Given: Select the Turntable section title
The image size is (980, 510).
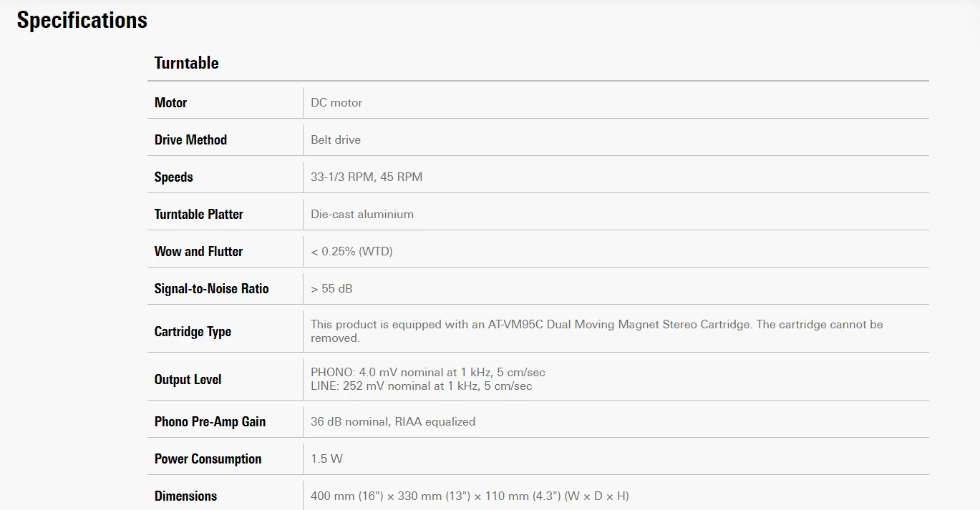Looking at the screenshot, I should click(x=186, y=63).
